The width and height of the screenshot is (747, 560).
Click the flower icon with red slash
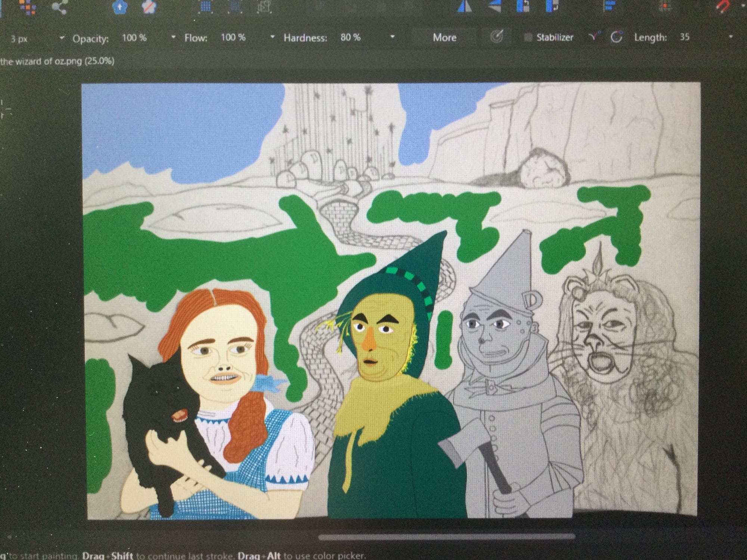point(150,7)
